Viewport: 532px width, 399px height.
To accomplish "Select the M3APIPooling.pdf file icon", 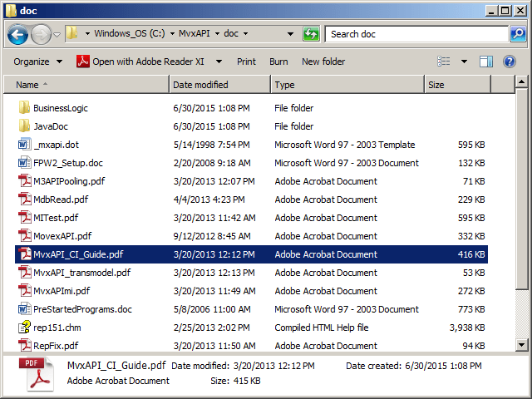I will coord(24,181).
